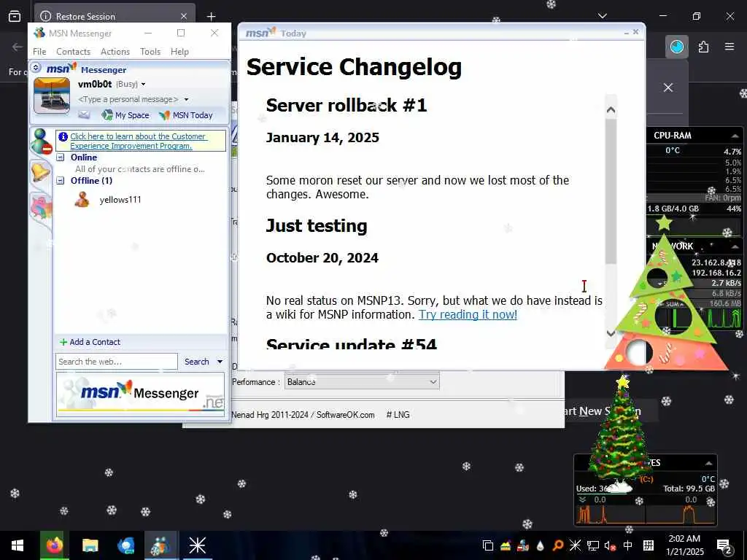This screenshot has height=560, width=747.
Task: Click the 'Try reading it now!' wiki link
Action: point(468,314)
